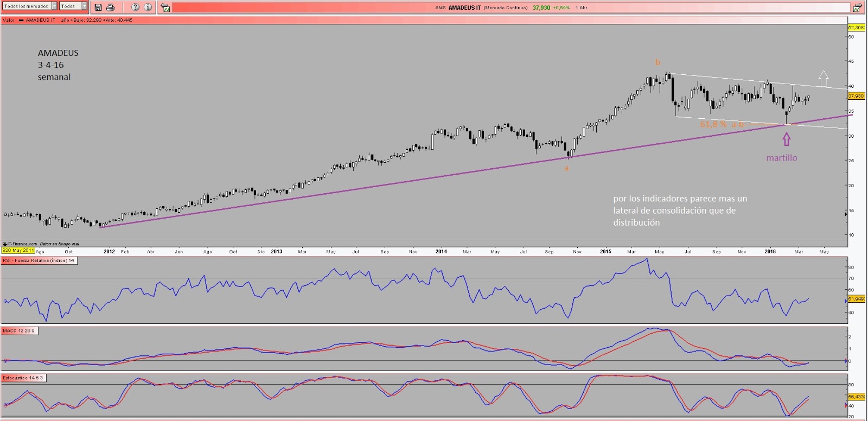Screen dimensions: 868x421
Task: Open the 'Todos los mercados' market dropdown
Action: [29, 6]
